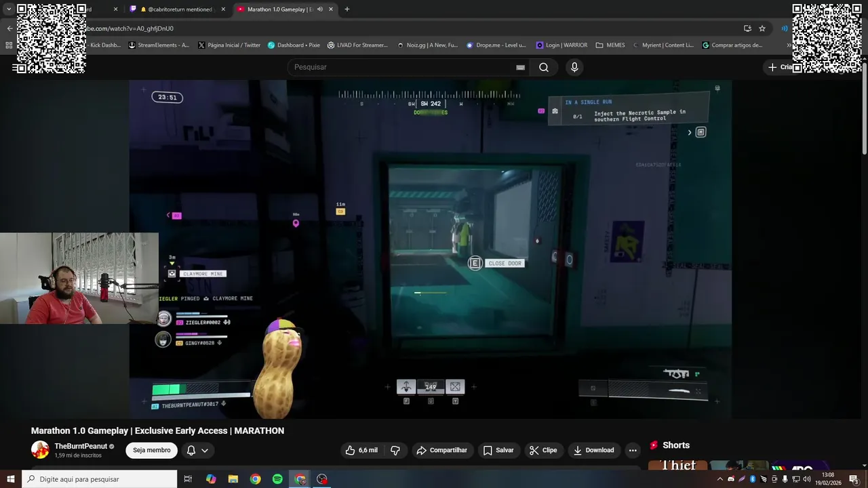Image resolution: width=868 pixels, height=488 pixels.
Task: Click the 1,59 mi de inscritos text
Action: point(78,455)
